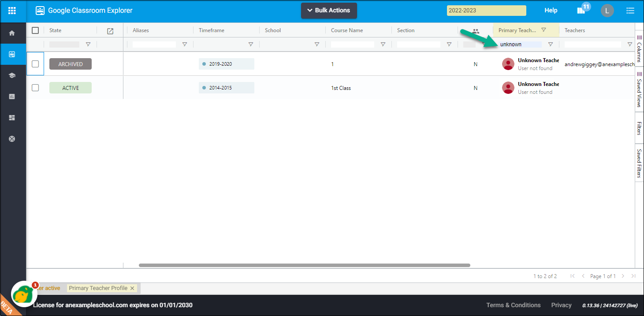Open the apps grid launcher

[12, 10]
